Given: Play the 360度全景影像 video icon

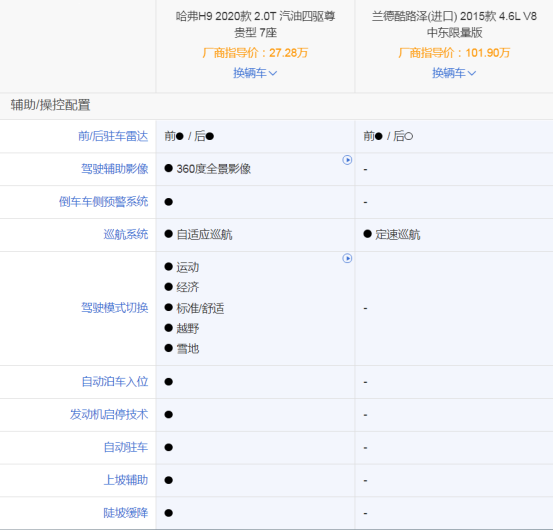Looking at the screenshot, I should [347, 160].
